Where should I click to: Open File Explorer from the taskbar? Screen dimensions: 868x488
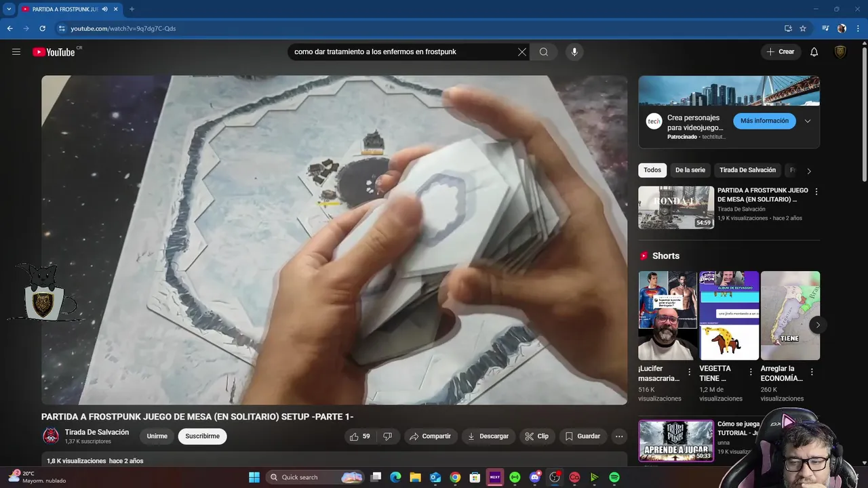[415, 477]
